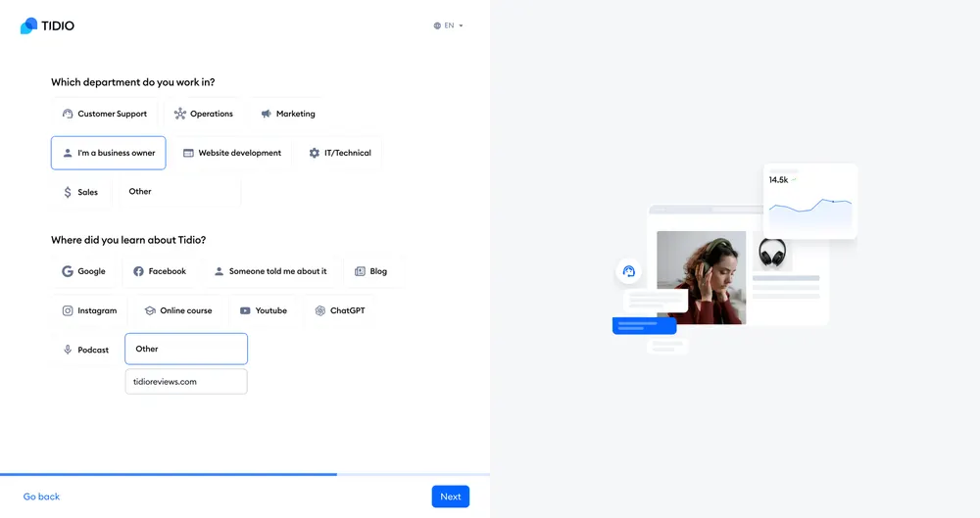Click the Customer Support headset icon
The image size is (980, 518).
coord(68,114)
